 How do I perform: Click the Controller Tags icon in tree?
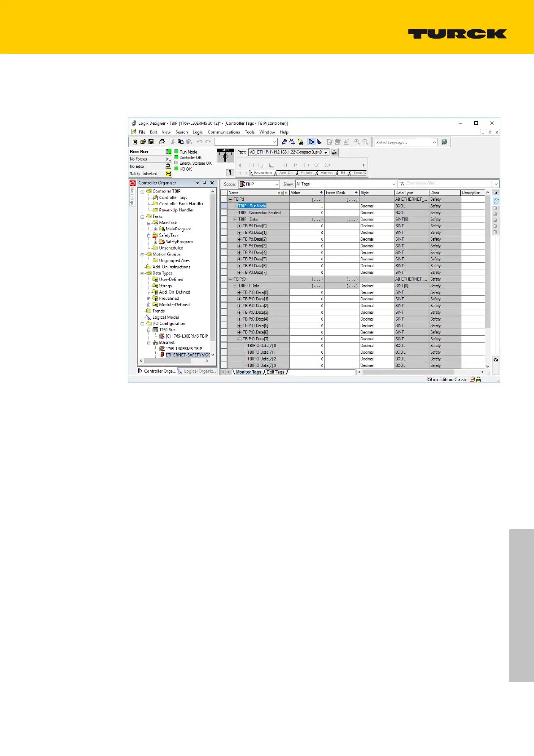point(155,198)
